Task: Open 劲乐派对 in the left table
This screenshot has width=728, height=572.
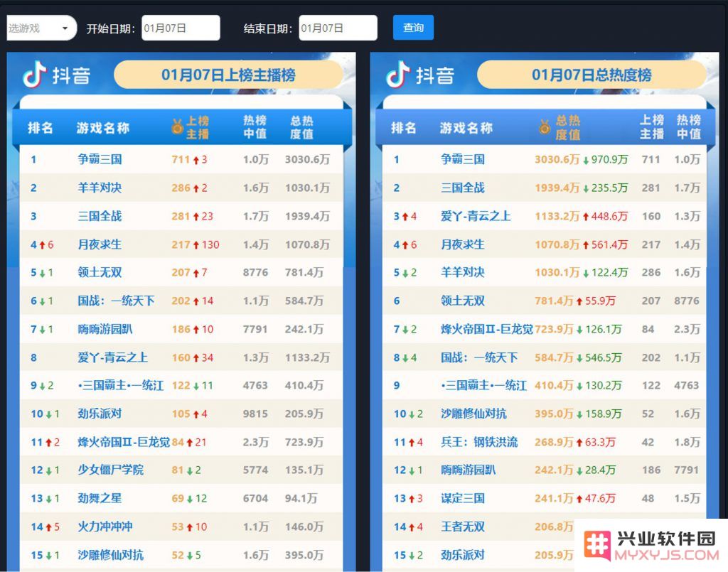Action: 100,414
